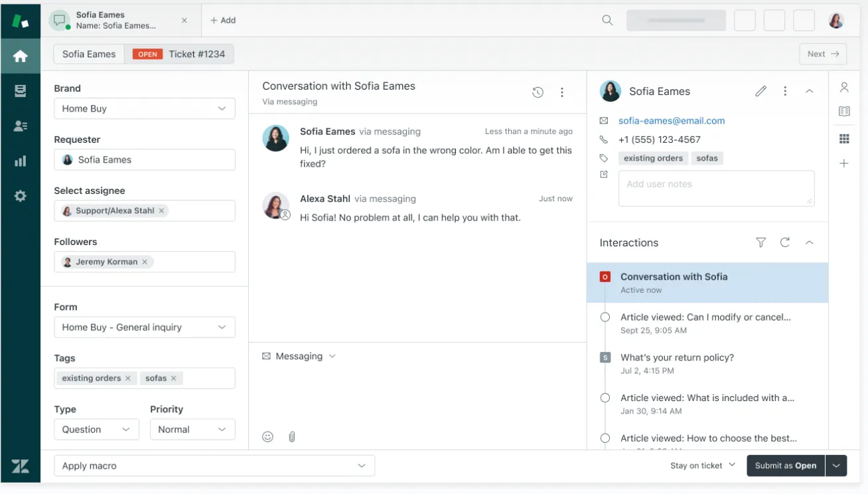The height and width of the screenshot is (494, 868).
Task: Click the Zendesk logo at sidebar bottom
Action: [21, 466]
